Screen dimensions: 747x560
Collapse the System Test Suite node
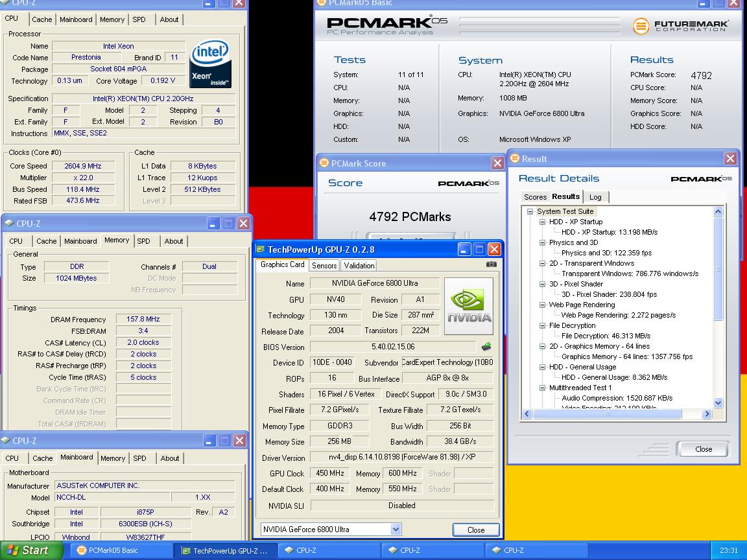(x=530, y=211)
